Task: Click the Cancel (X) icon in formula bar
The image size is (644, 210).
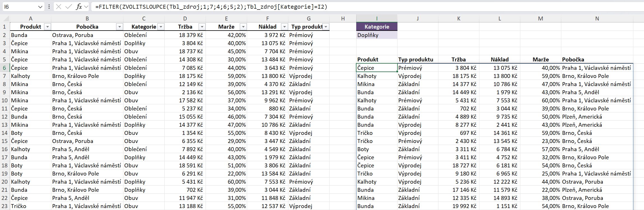Action: [58, 6]
